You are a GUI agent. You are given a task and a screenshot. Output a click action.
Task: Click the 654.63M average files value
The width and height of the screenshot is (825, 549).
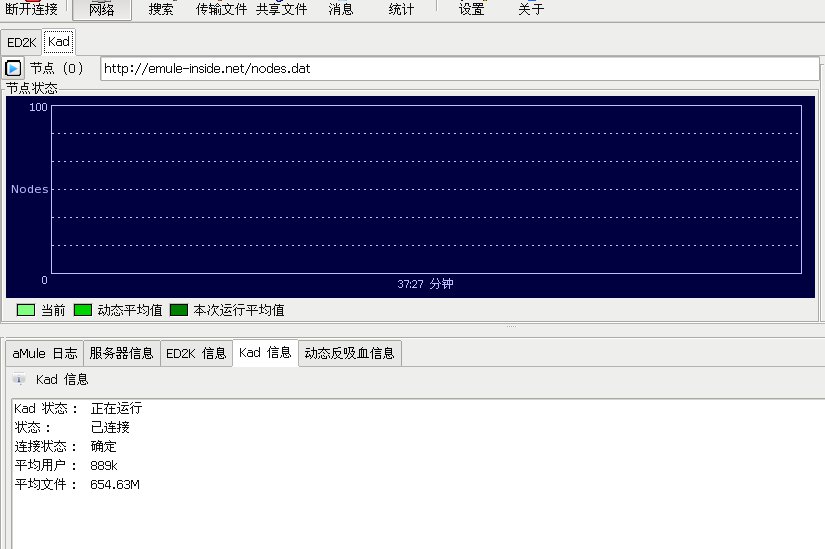click(115, 485)
